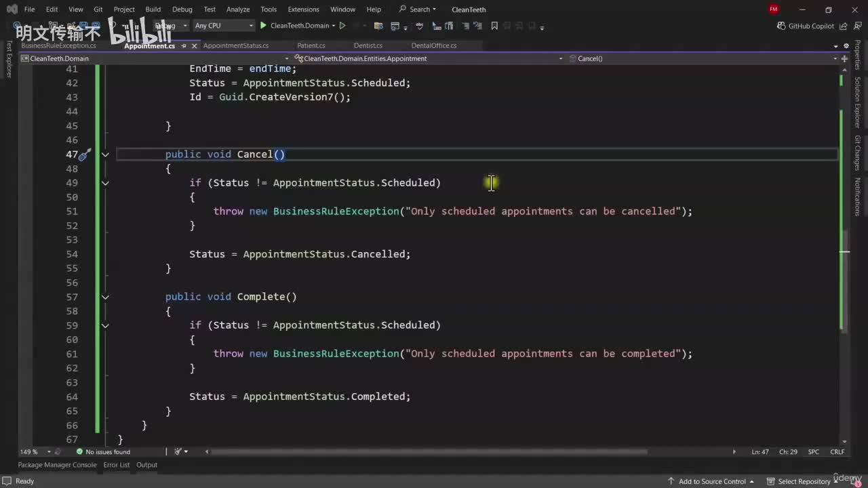868x488 pixels.
Task: Open the Extensions menu
Action: [303, 9]
